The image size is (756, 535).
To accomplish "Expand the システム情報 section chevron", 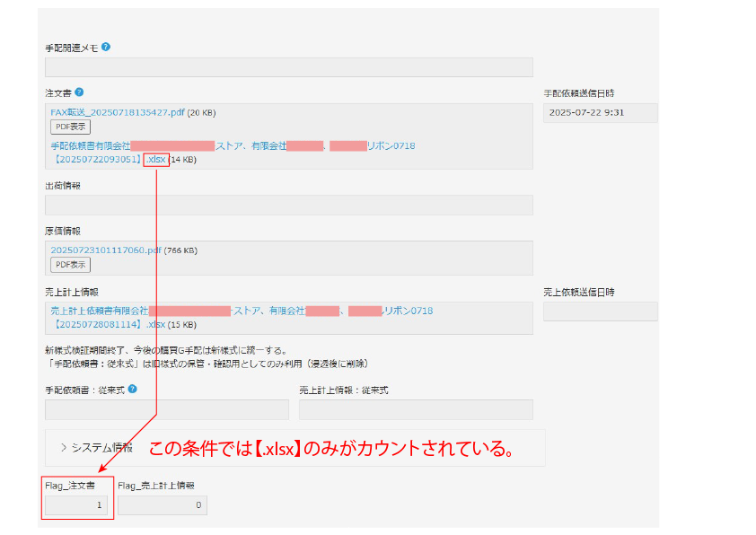I will [64, 447].
